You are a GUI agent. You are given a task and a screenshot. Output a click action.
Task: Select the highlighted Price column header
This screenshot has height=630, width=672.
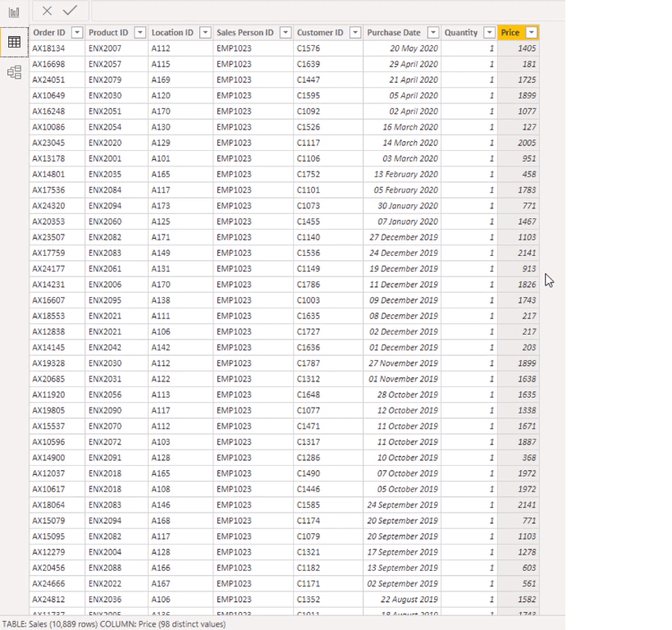[519, 33]
